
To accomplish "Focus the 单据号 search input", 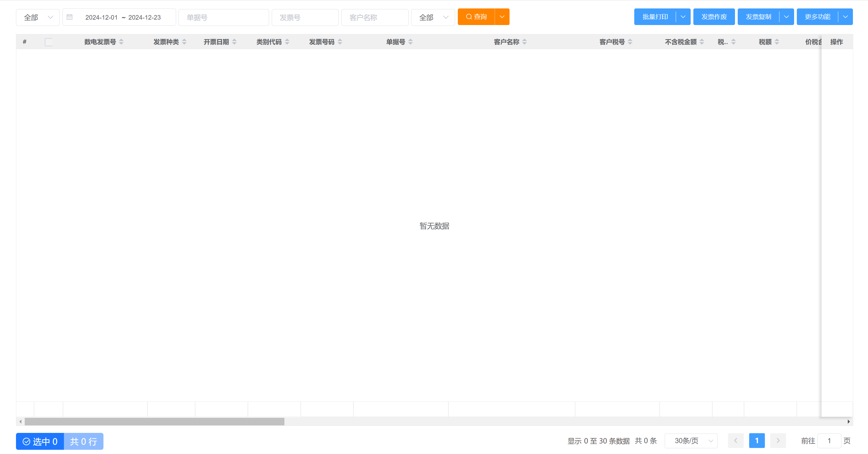I will [x=224, y=17].
